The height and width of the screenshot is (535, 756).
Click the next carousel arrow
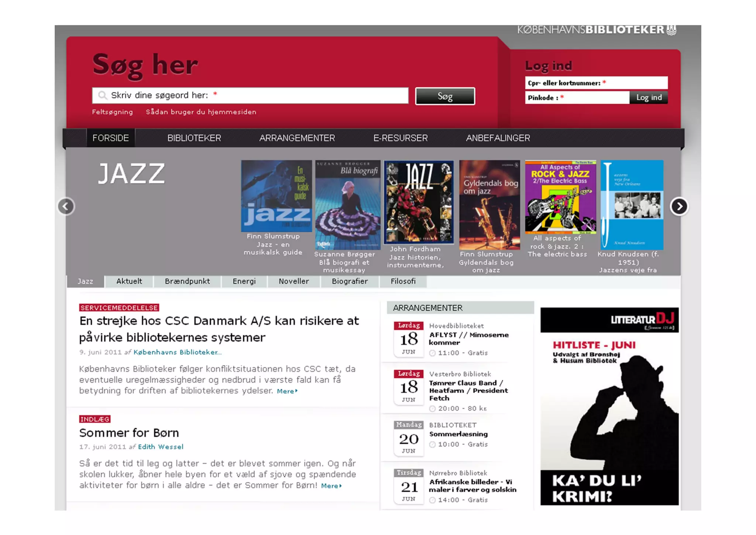tap(679, 206)
